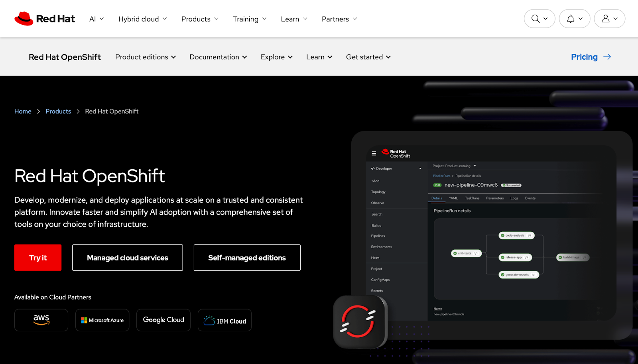Click Builds in console sidebar
This screenshot has height=364, width=638.
376,226
